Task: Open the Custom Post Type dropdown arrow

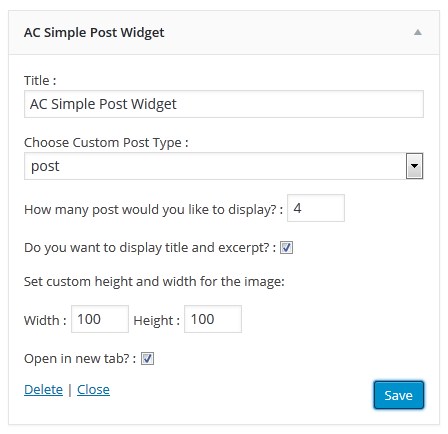Action: (414, 166)
